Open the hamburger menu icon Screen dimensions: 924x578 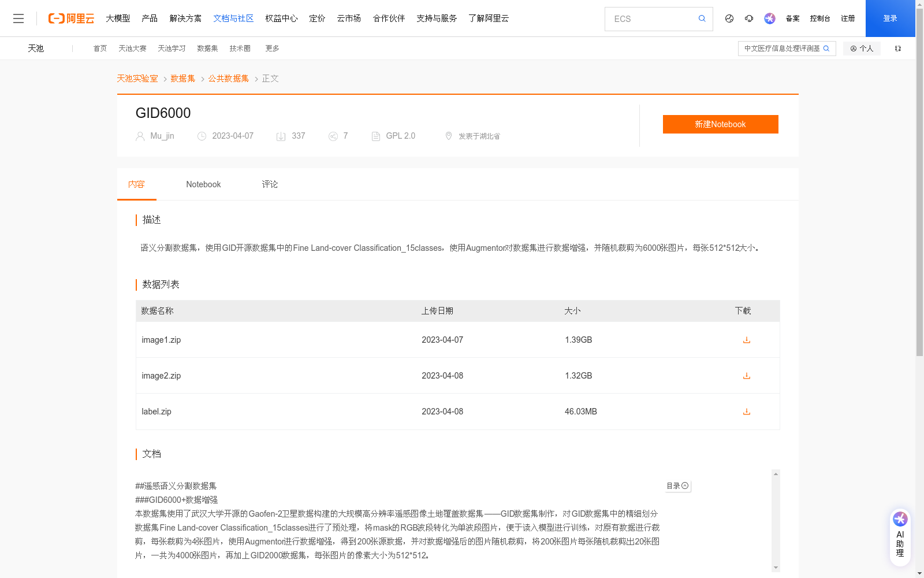click(18, 18)
